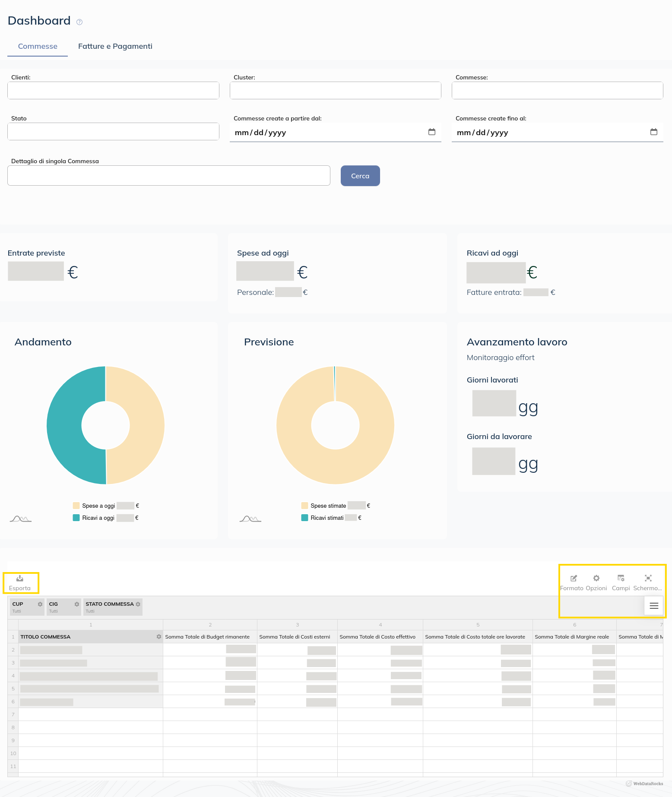This screenshot has height=797, width=672.
Task: Click the Dettaglio di singola Commessa field
Action: (169, 176)
